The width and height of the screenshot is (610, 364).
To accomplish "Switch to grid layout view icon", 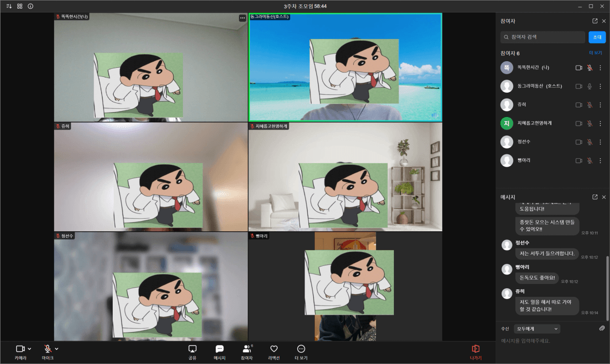I will [20, 6].
